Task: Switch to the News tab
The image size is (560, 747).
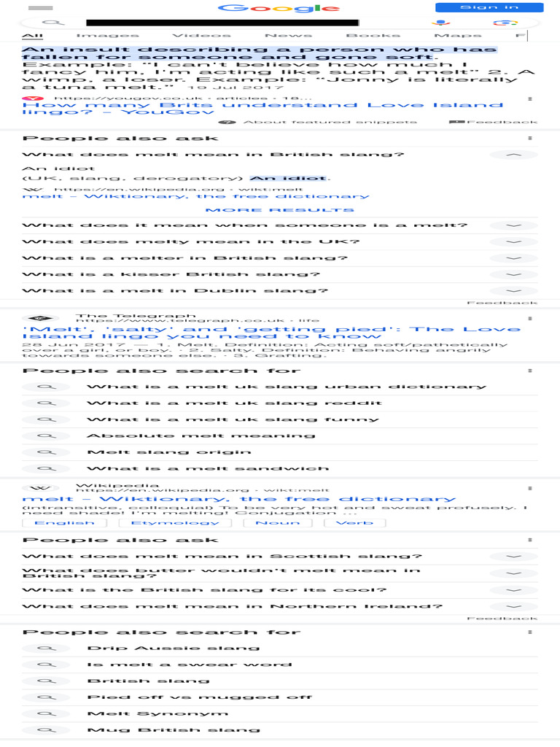Action: click(x=289, y=35)
